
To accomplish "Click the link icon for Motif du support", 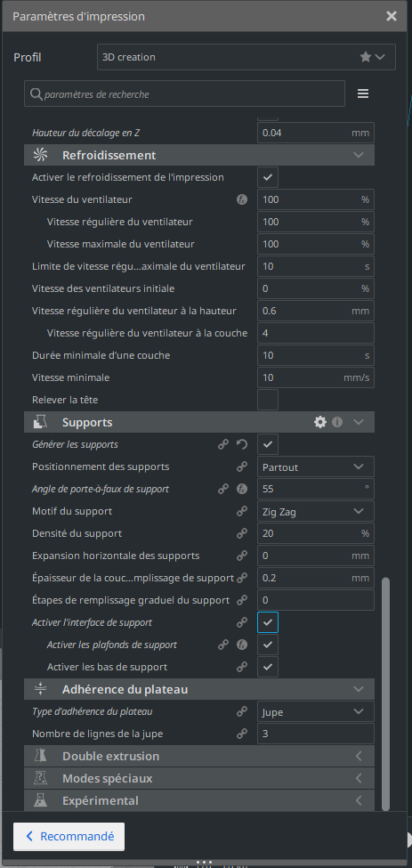I will 242,512.
